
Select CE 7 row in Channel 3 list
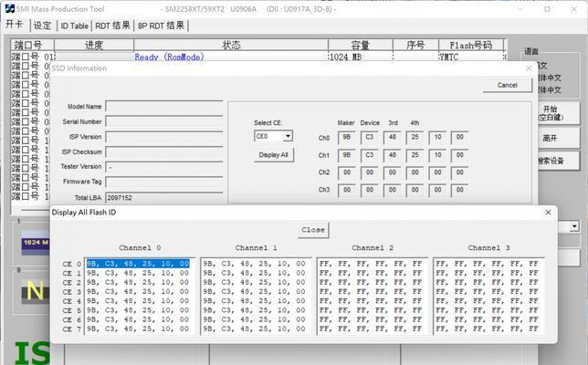(x=488, y=328)
